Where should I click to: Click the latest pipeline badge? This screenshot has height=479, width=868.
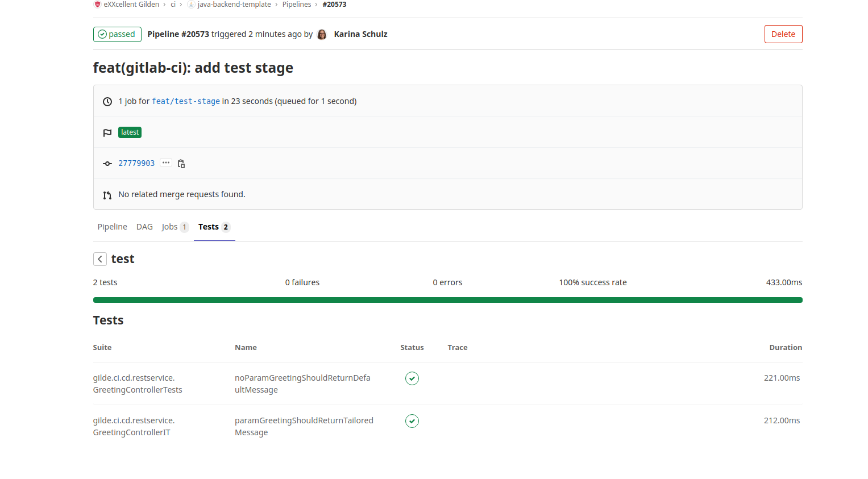pyautogui.click(x=130, y=132)
